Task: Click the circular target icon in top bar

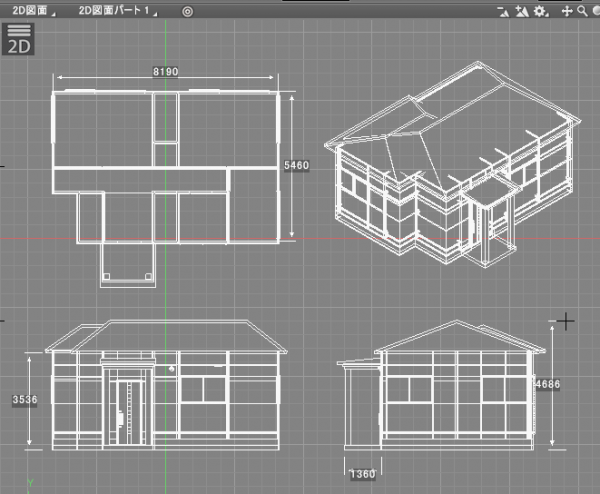Action: coord(187,11)
